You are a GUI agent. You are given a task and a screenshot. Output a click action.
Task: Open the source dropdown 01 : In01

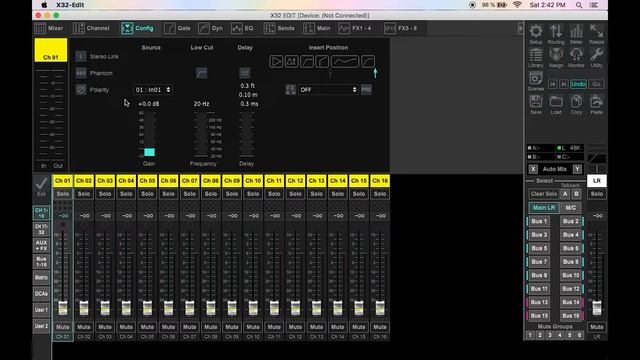[153, 90]
